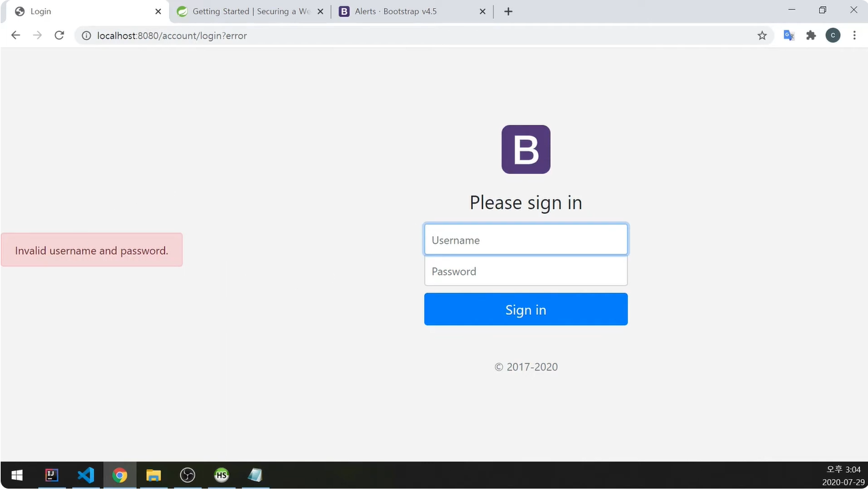The width and height of the screenshot is (868, 490).
Task: Bookmark this page with the star icon
Action: pyautogui.click(x=762, y=35)
